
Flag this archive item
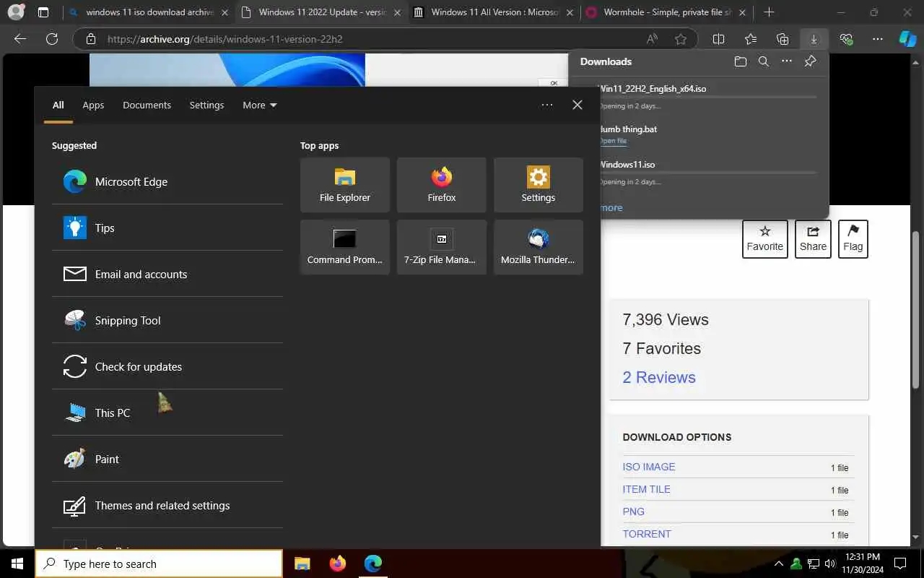pos(853,239)
